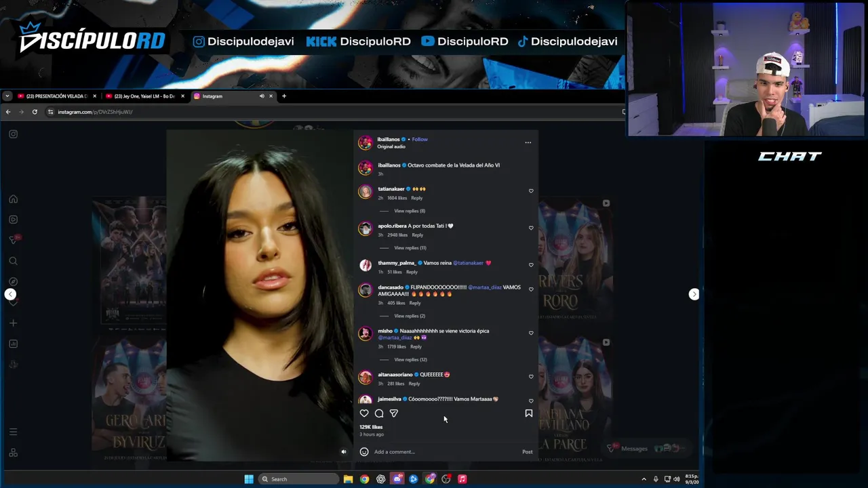Like tatianakaer's comment

[x=531, y=191]
